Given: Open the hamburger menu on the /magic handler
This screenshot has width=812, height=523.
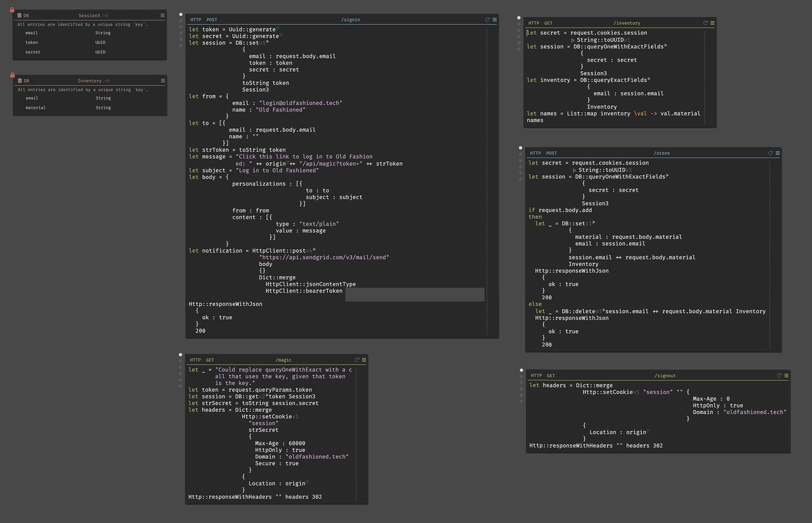Looking at the screenshot, I should (363, 360).
